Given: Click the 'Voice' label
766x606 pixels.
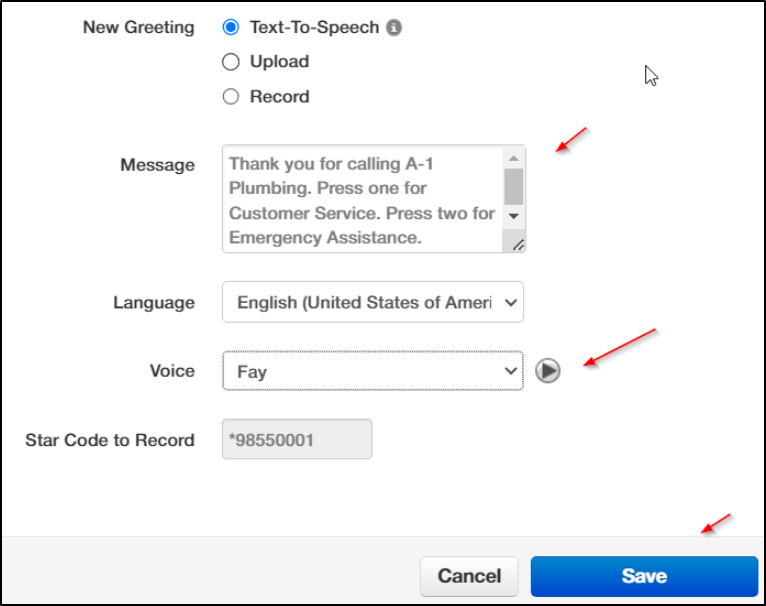Looking at the screenshot, I should tap(172, 371).
